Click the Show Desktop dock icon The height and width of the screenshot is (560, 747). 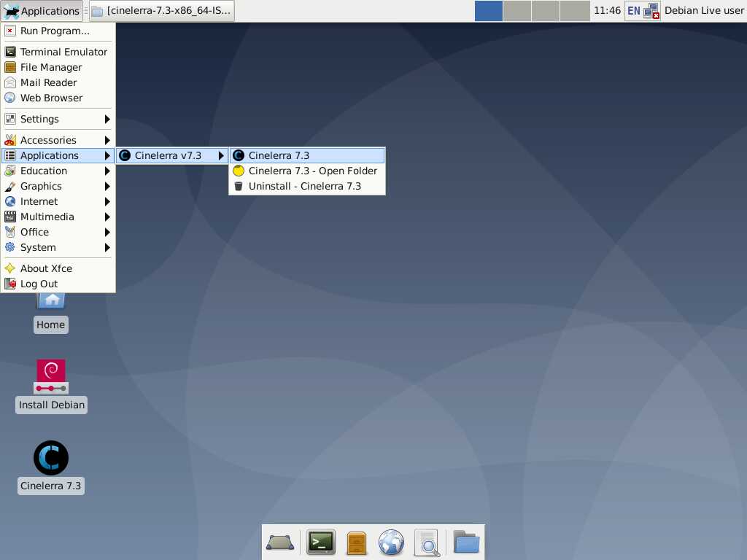tap(280, 542)
